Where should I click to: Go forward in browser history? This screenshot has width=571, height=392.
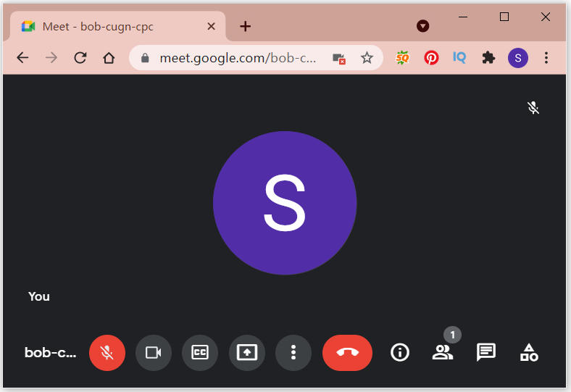tap(51, 57)
